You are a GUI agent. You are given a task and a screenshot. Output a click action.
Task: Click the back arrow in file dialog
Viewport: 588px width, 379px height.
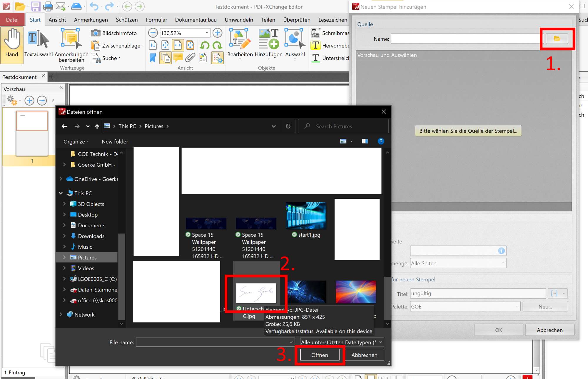point(64,126)
